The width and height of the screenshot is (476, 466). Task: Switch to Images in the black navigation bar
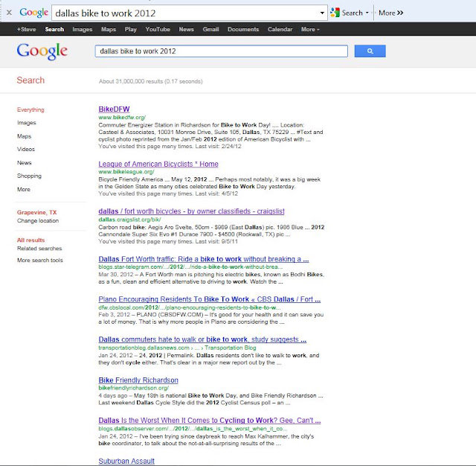point(83,30)
